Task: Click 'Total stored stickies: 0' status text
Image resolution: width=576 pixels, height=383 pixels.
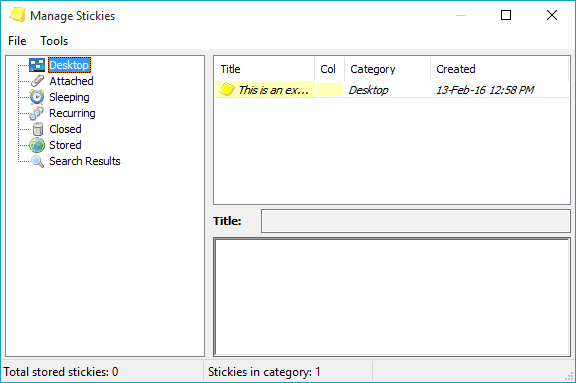Action: point(61,372)
